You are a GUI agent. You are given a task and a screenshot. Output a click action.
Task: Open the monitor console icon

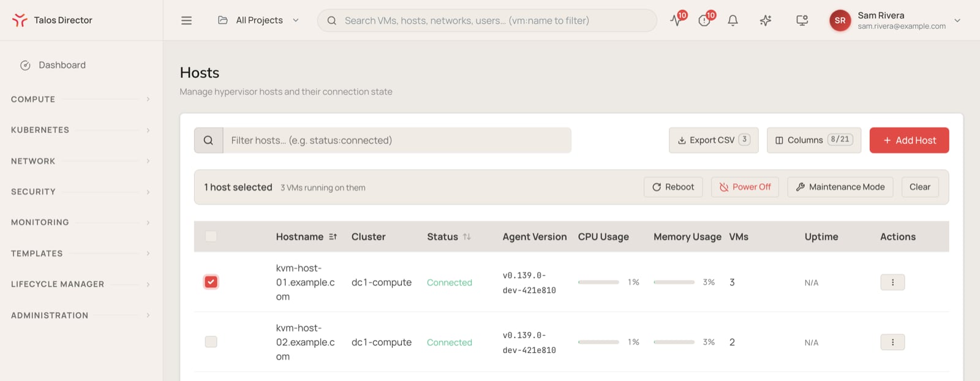tap(802, 20)
